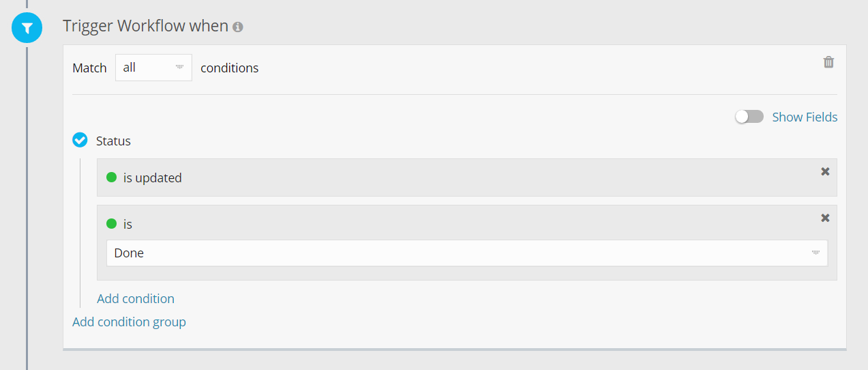Click the Match label text
This screenshot has height=370, width=868.
click(x=89, y=68)
